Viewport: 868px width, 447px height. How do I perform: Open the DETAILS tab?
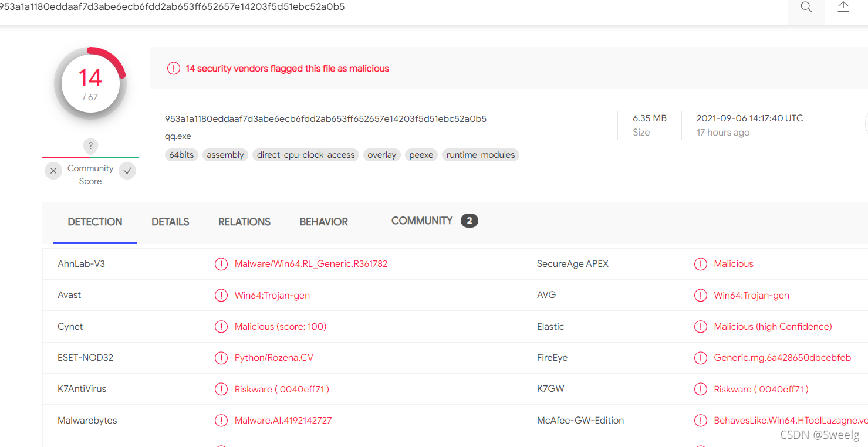coord(170,222)
